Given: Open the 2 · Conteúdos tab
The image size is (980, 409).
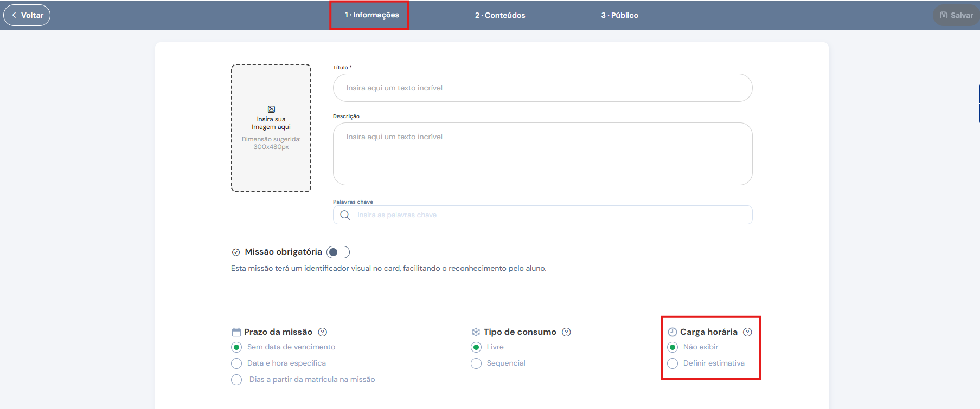Looking at the screenshot, I should click(x=500, y=15).
